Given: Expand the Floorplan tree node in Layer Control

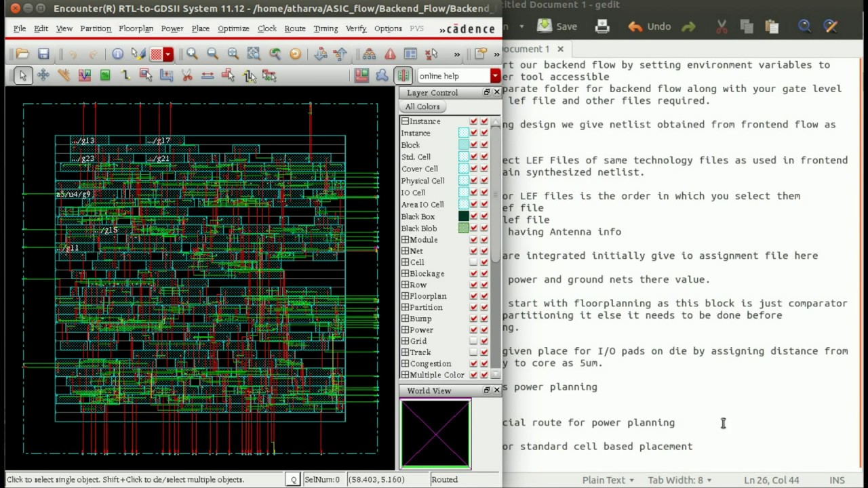Looking at the screenshot, I should 405,296.
